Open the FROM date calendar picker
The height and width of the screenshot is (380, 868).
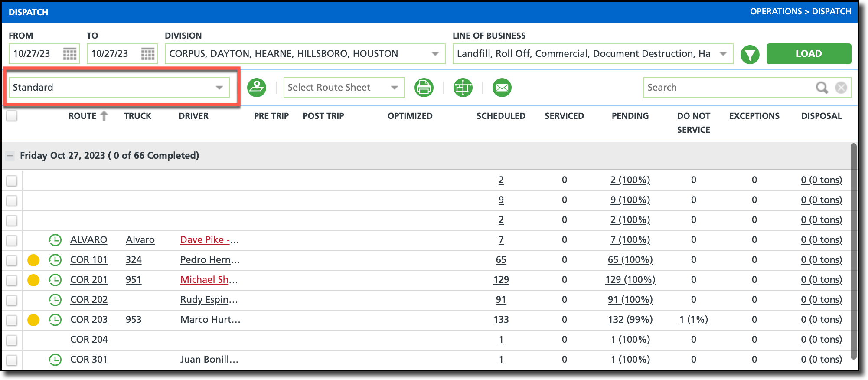70,54
